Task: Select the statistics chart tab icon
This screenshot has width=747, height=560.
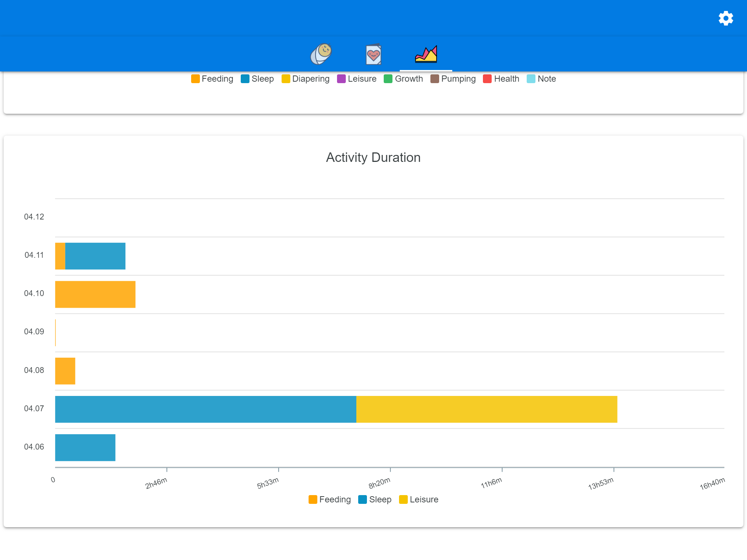Action: tap(426, 55)
